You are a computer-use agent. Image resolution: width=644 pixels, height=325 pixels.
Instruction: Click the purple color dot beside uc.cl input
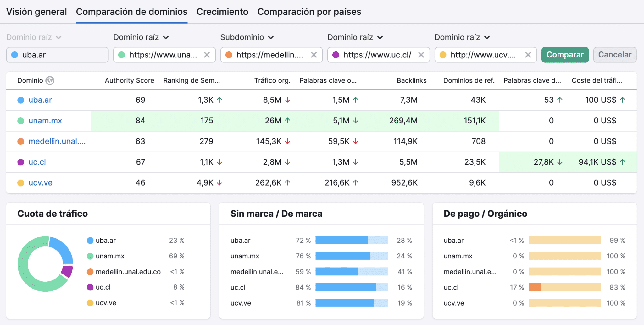336,55
